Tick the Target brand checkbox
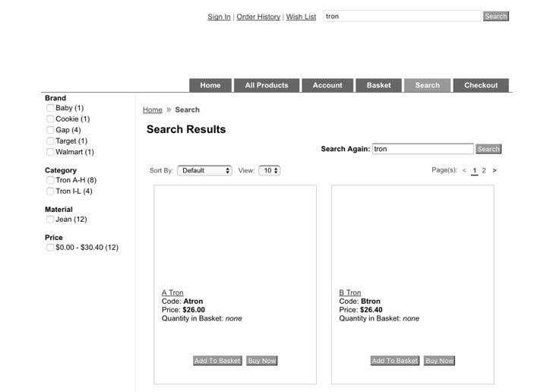This screenshot has width=547, height=392. [50, 141]
